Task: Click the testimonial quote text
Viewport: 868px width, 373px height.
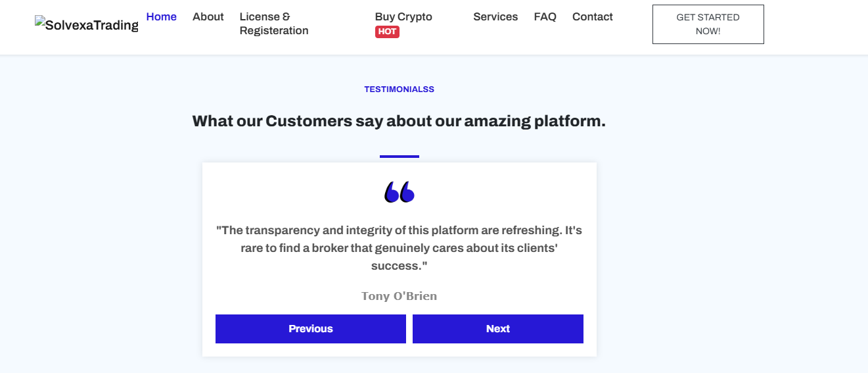Action: pyautogui.click(x=399, y=248)
